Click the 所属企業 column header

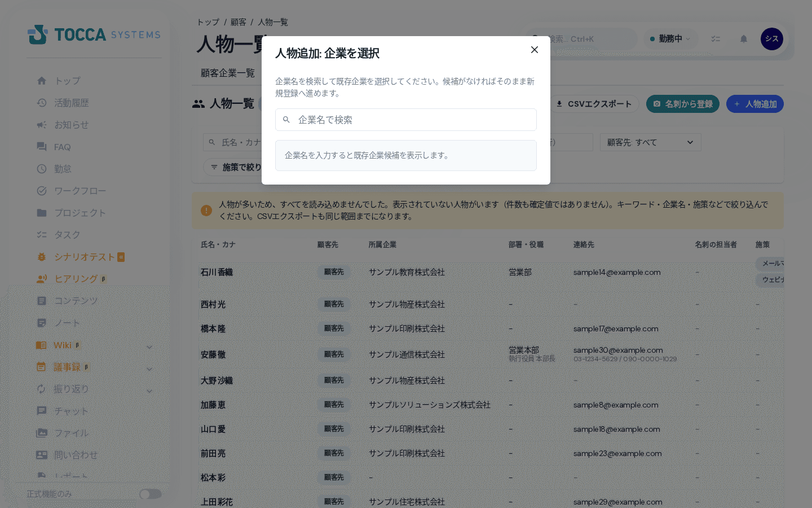(x=382, y=244)
